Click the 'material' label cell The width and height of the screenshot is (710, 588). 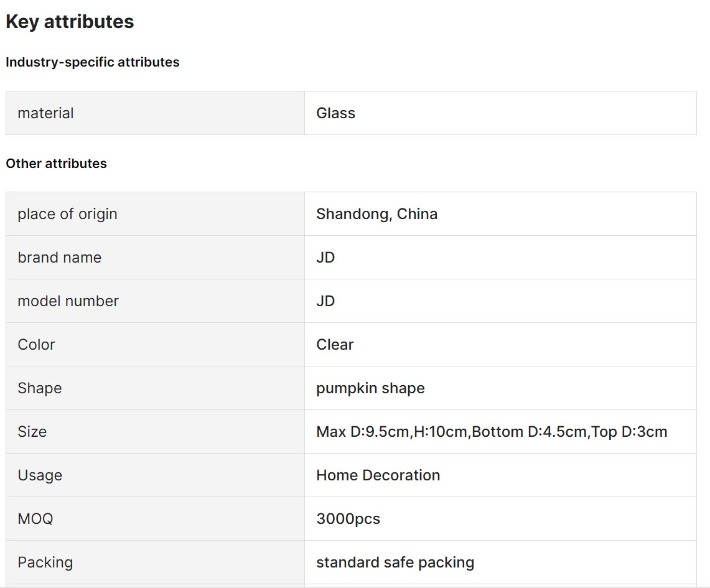coord(45,113)
